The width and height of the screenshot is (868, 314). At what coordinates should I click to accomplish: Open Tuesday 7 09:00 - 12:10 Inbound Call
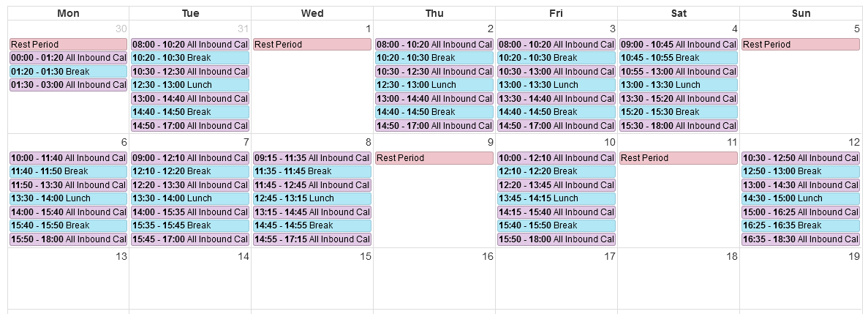click(190, 158)
